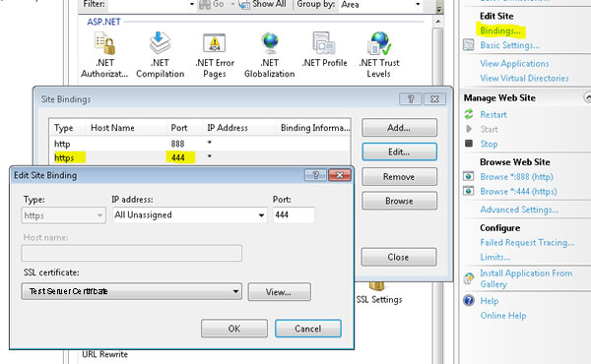Click icon beside Browse *:444 (https)
This screenshot has width=591, height=364.
pyautogui.click(x=469, y=191)
